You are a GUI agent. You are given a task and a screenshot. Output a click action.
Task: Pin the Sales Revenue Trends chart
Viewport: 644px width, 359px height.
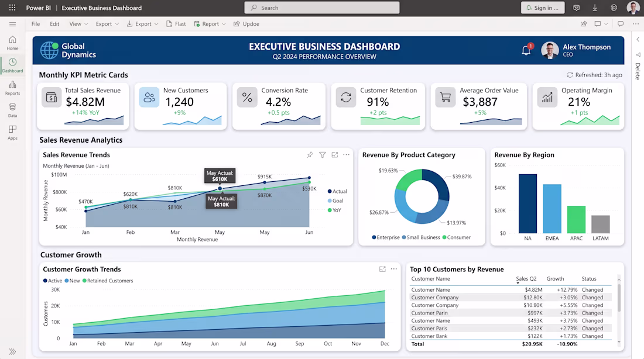pyautogui.click(x=310, y=155)
